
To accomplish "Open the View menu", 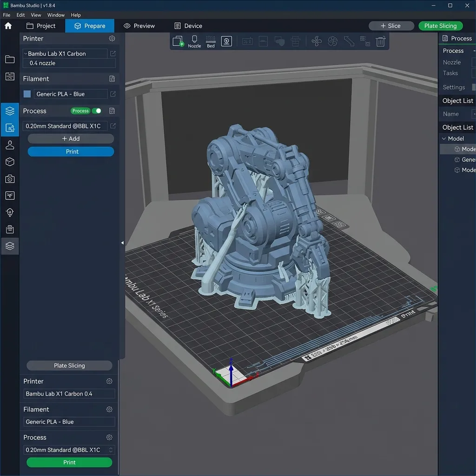I will 36,15.
